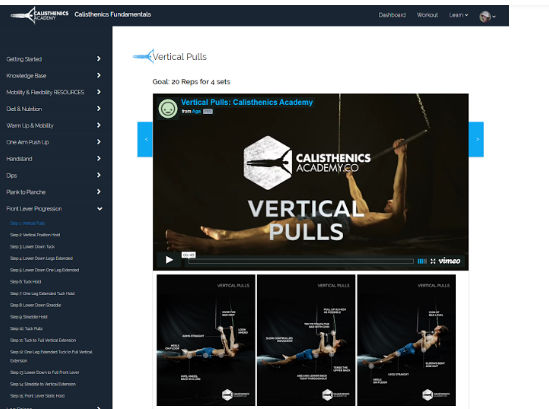The width and height of the screenshot is (549, 409).
Task: Open the Dashboard page
Action: coord(392,15)
